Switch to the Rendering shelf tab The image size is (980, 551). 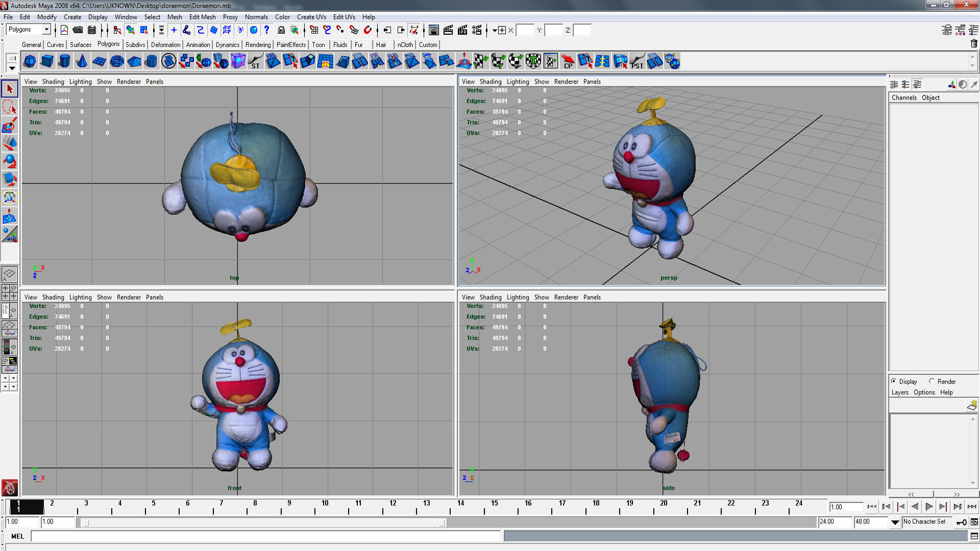(x=258, y=45)
